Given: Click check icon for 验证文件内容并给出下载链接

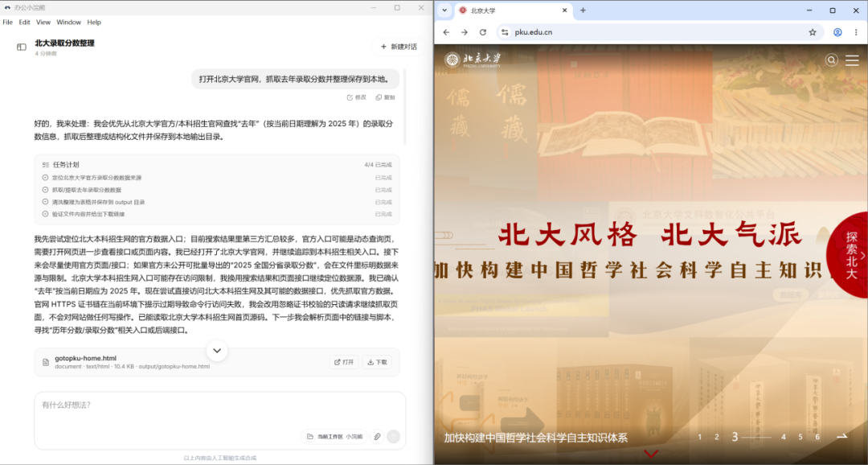Looking at the screenshot, I should pos(45,214).
